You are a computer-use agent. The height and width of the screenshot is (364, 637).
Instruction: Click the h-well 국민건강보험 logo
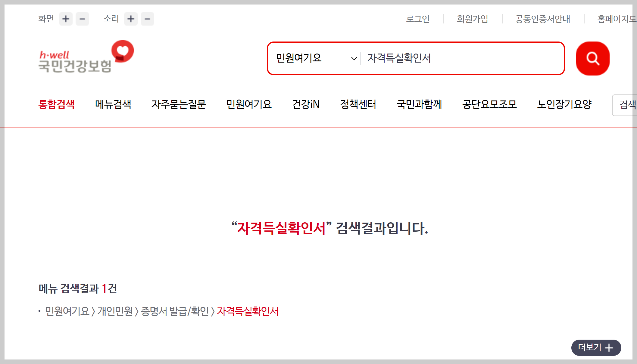coord(86,57)
